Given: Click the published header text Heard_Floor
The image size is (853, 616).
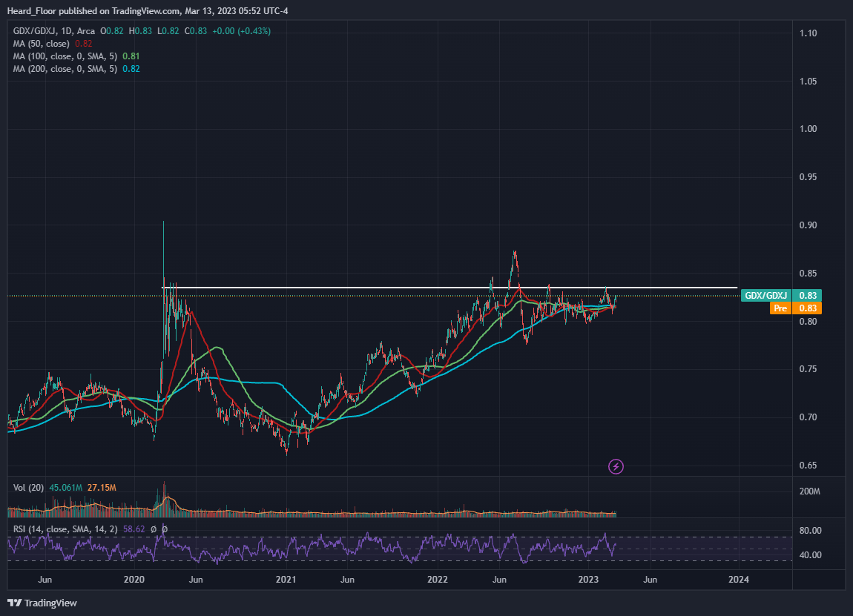Looking at the screenshot, I should click(32, 11).
